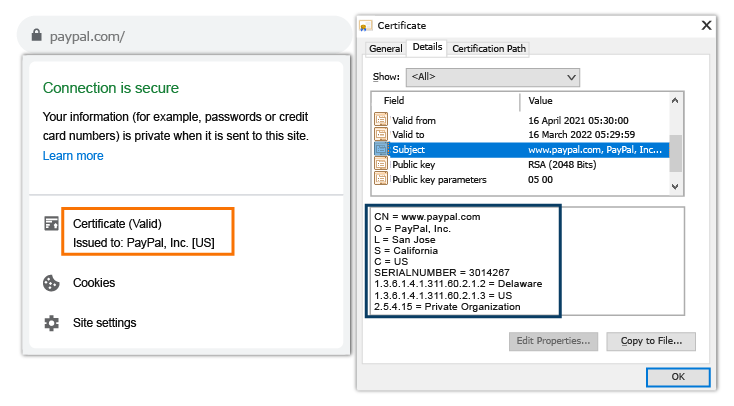The image size is (734, 406).
Task: Click value 16 March 2022 05:29:59
Action: (x=581, y=134)
